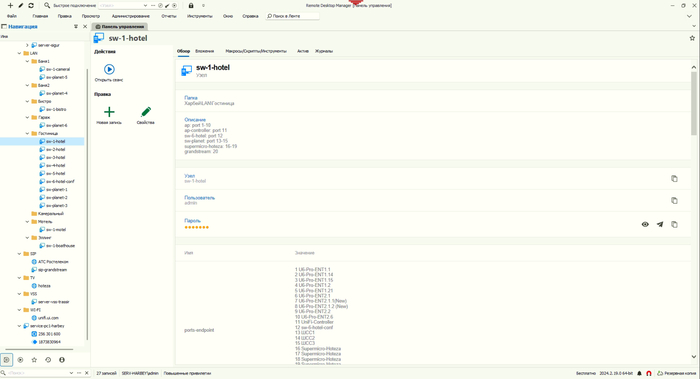Copy the Узел host value
The height and width of the screenshot is (379, 700).
point(674,179)
